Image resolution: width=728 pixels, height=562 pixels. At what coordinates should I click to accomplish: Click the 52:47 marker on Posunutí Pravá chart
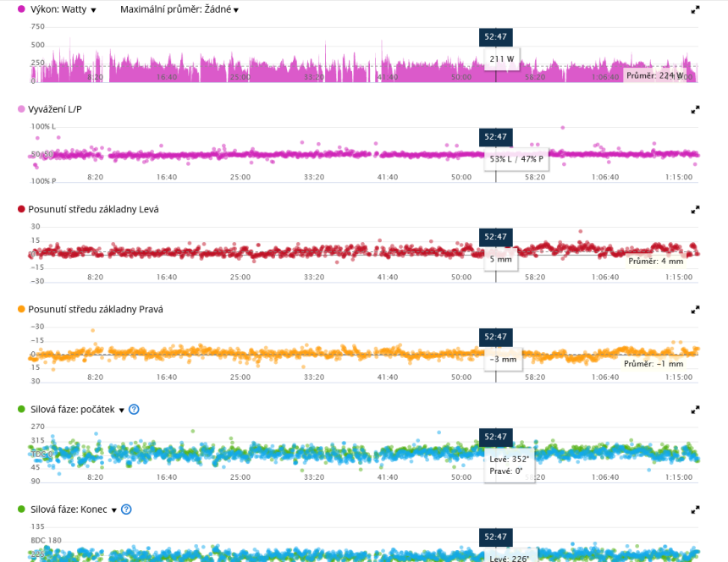[x=496, y=337]
